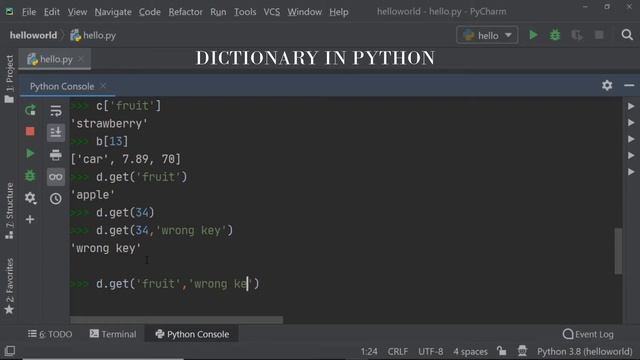Print console output with printer icon
This screenshot has height=360, width=640.
pyautogui.click(x=56, y=155)
